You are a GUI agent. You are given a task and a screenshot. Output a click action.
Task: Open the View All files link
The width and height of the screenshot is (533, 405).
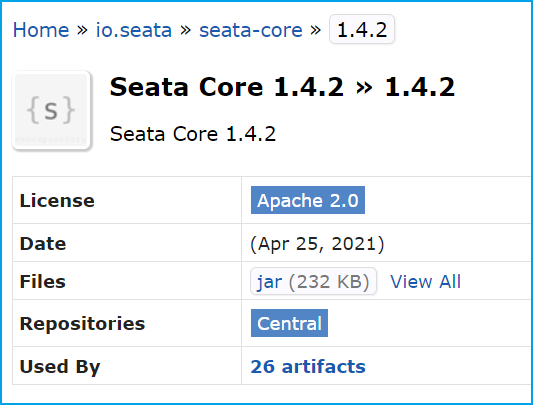click(425, 282)
